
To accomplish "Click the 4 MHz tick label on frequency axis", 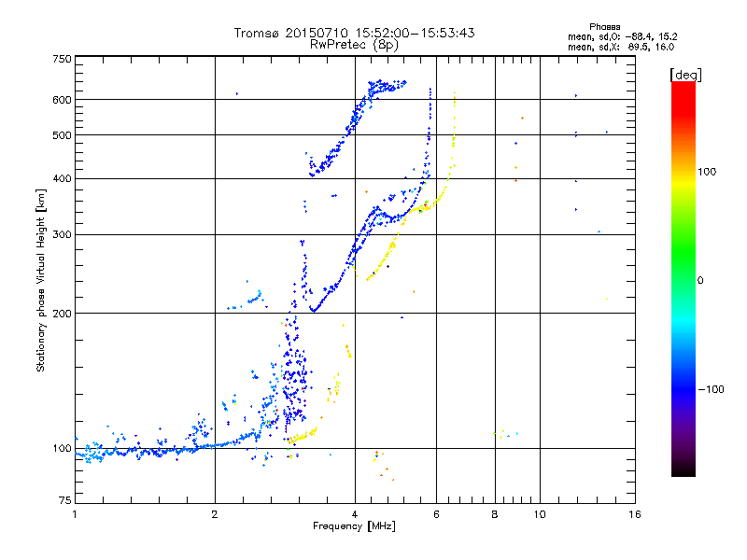I will click(355, 514).
